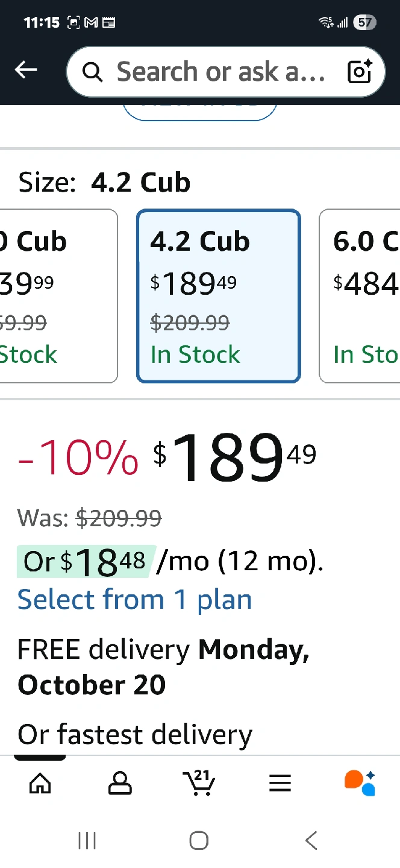Tap the partially hidden button below search bar
This screenshot has height=868, width=400.
(199, 112)
